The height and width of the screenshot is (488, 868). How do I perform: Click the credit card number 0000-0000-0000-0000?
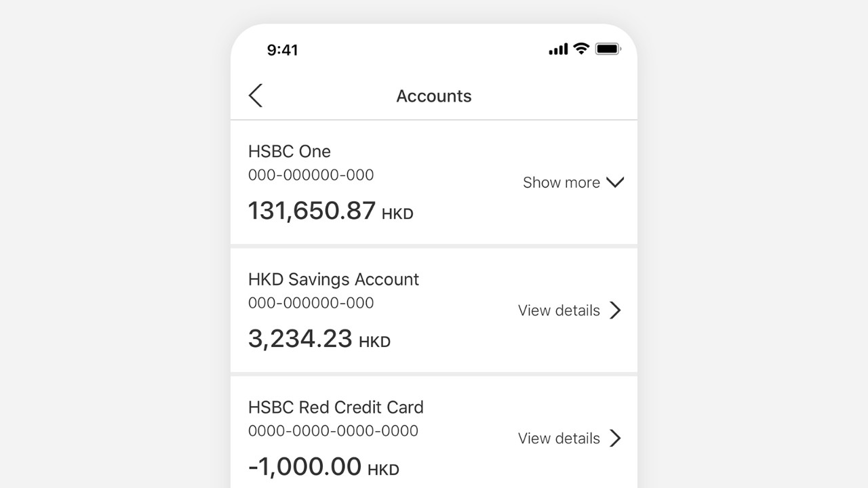click(x=333, y=430)
